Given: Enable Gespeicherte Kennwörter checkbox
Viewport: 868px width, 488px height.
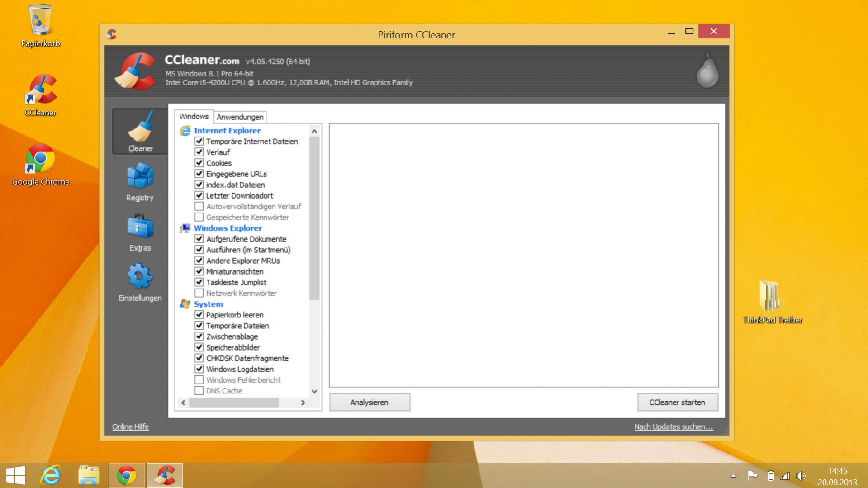Looking at the screenshot, I should tap(199, 217).
